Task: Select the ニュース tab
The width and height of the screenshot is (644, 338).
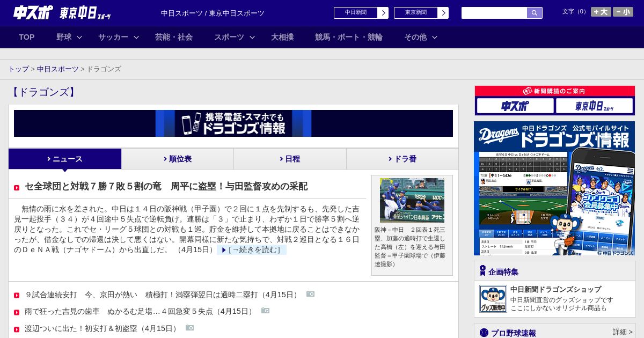Action: 65,159
